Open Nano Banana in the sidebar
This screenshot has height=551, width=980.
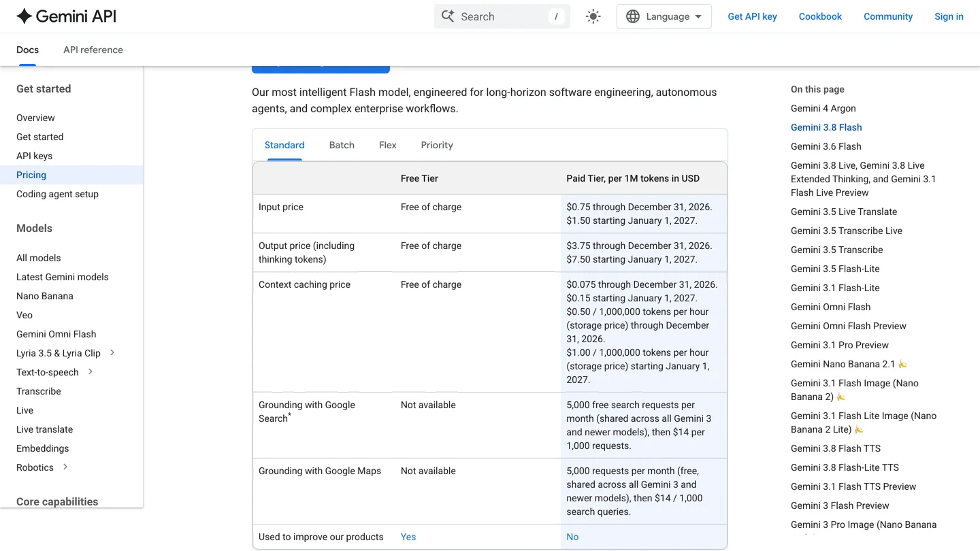(45, 296)
